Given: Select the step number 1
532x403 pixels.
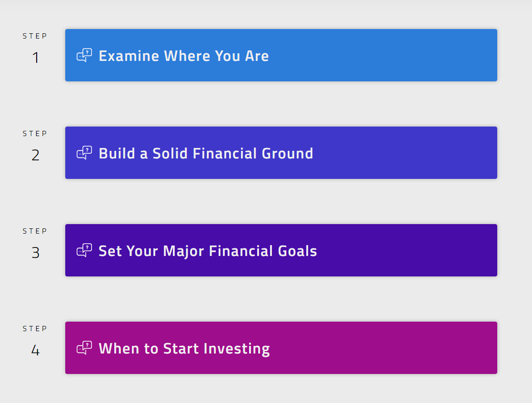Looking at the screenshot, I should click(35, 58).
